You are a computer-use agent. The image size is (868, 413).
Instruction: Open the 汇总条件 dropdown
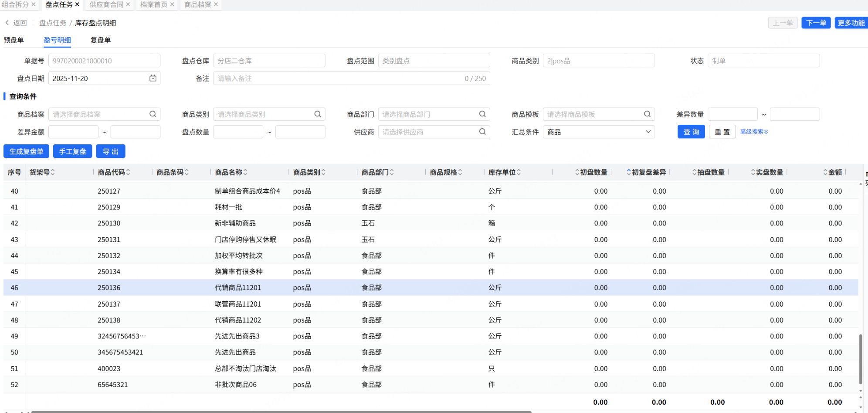(x=599, y=132)
